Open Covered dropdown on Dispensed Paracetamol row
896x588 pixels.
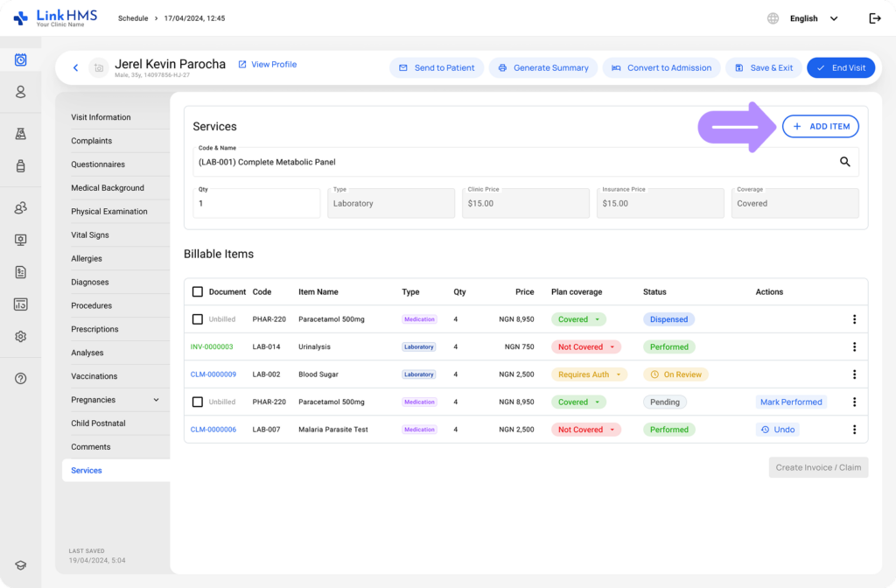578,319
